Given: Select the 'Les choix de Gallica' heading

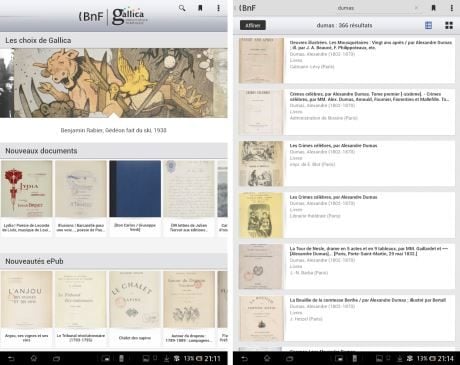Looking at the screenshot, I should click(x=38, y=40).
